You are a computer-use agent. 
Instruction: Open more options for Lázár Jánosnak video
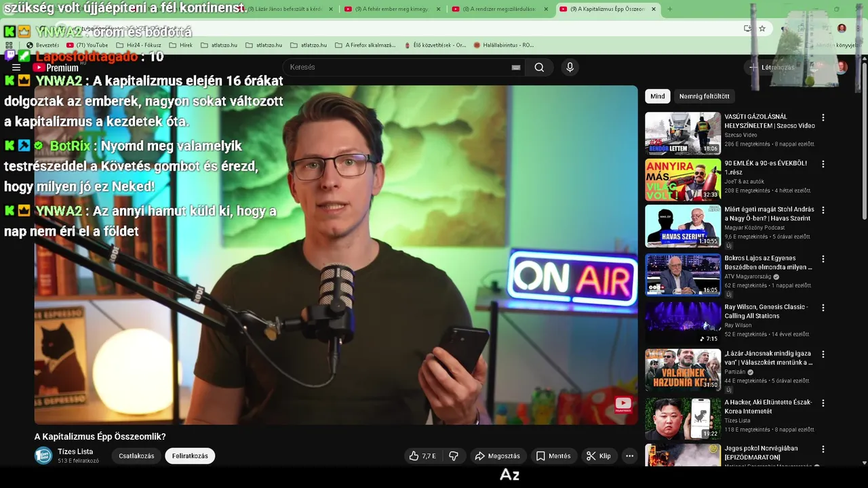point(823,354)
